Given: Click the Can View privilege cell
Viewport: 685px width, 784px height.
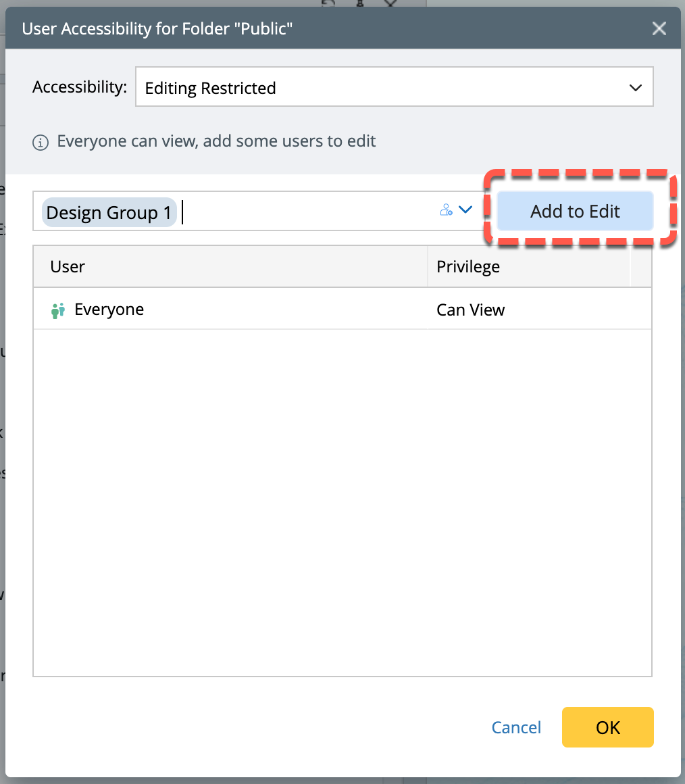Looking at the screenshot, I should [x=471, y=310].
